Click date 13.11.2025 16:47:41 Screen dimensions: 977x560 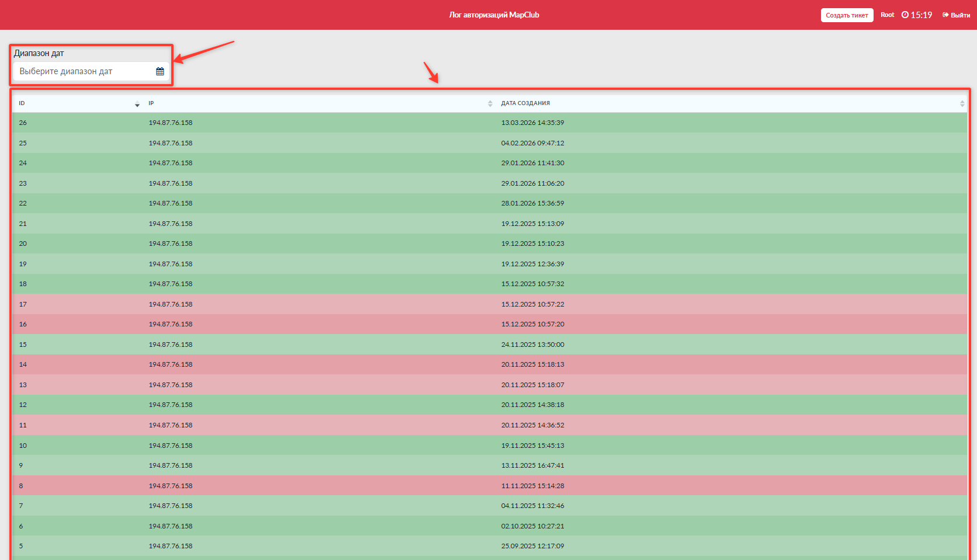point(533,465)
